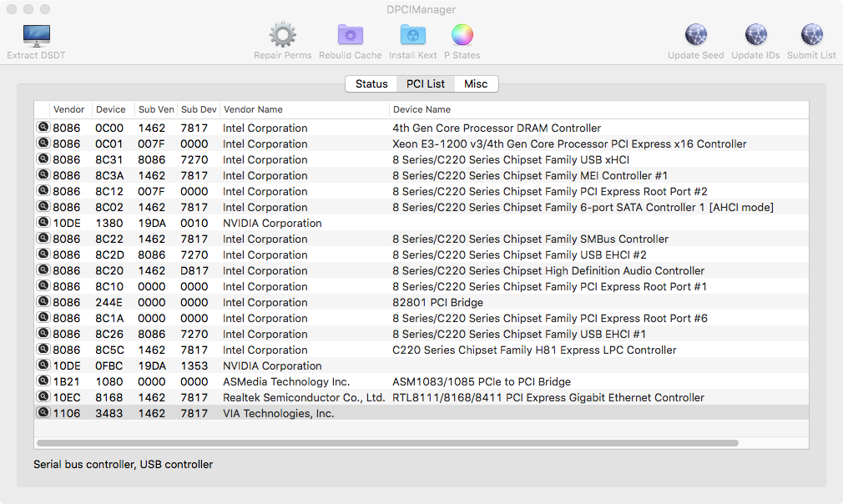Click the Submit List globe icon
Image resolution: width=843 pixels, height=504 pixels.
pos(810,36)
